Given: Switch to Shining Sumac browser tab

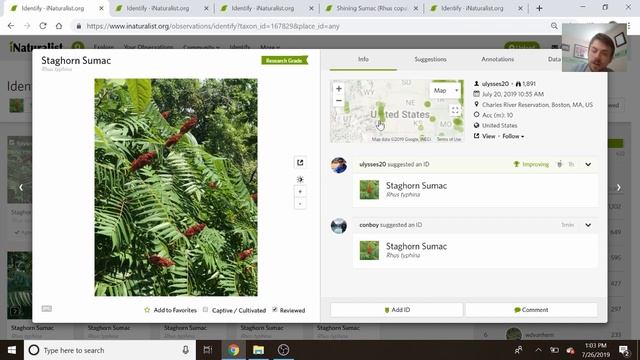Looking at the screenshot, I should point(371,8).
